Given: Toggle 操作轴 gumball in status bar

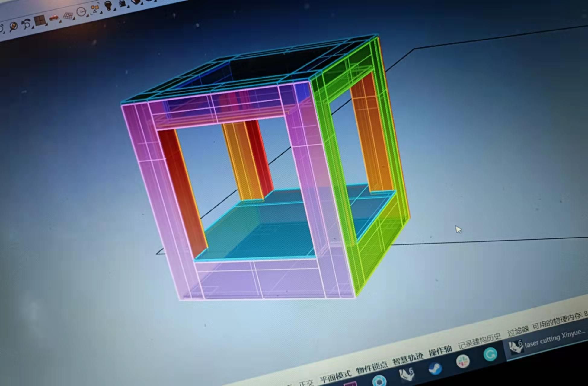Looking at the screenshot, I should (440, 351).
